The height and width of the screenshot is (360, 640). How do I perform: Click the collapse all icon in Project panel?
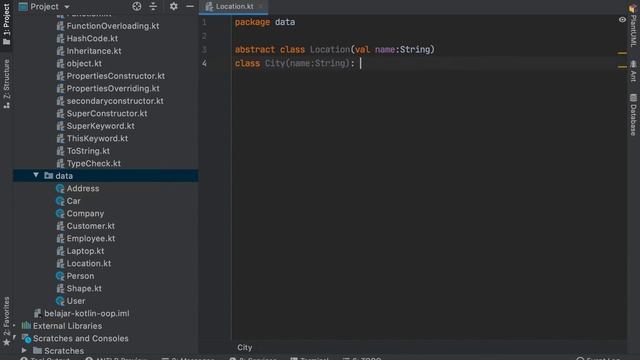coord(153,6)
